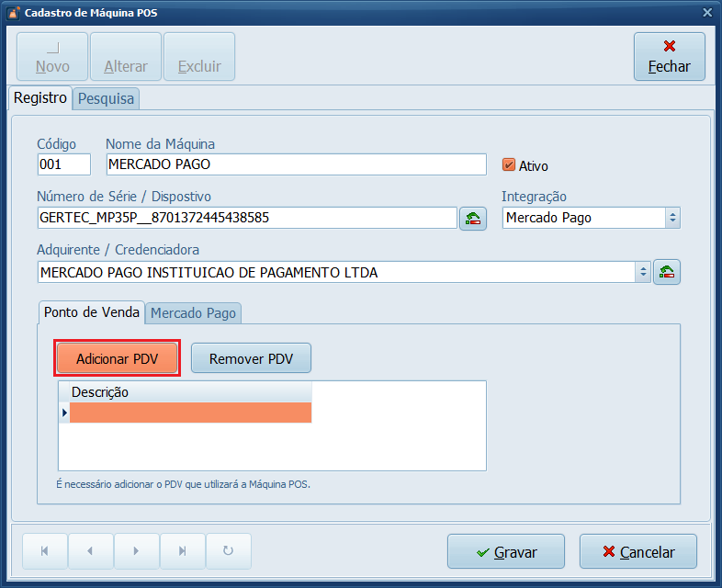The image size is (722, 588).
Task: Select the Ponto de Venda tab
Action: [x=92, y=312]
